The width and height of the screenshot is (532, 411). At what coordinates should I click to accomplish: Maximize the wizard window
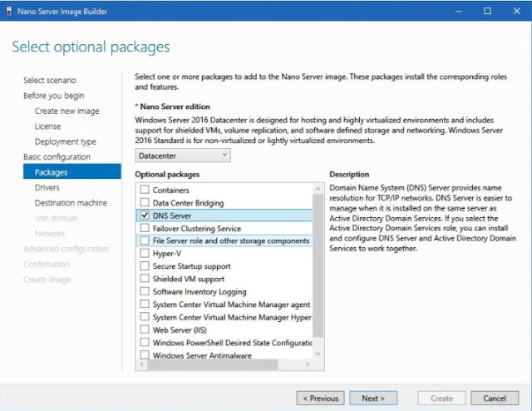tap(487, 11)
